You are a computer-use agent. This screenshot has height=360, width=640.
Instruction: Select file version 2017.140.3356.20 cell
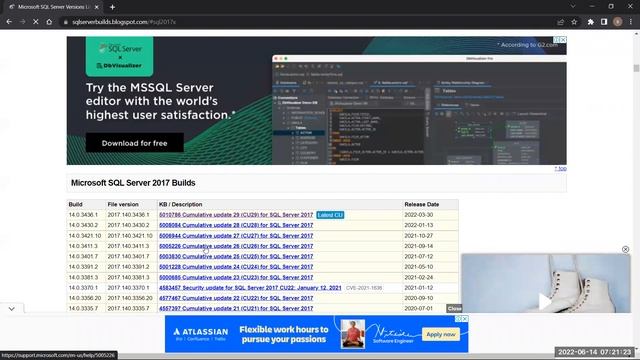pyautogui.click(x=130, y=298)
